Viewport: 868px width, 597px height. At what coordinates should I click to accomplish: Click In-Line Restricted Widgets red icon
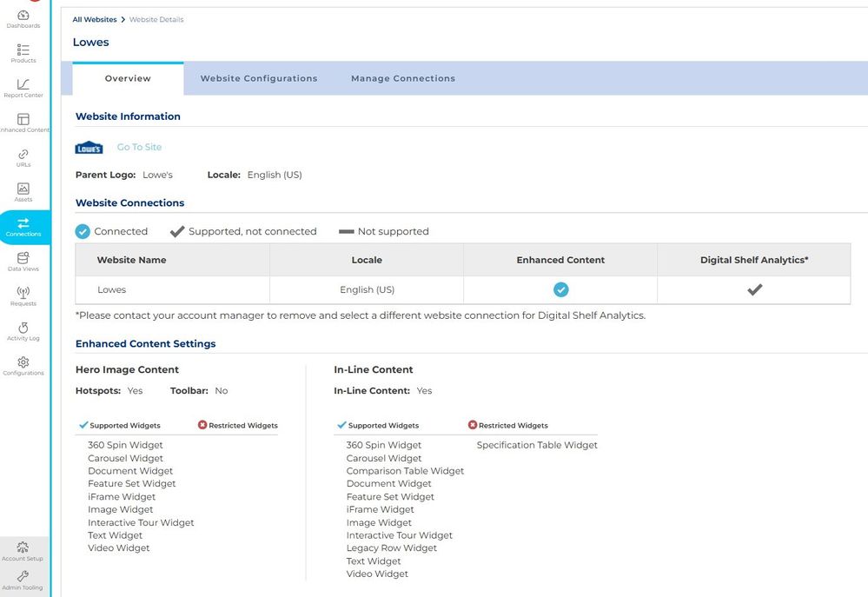pos(472,425)
